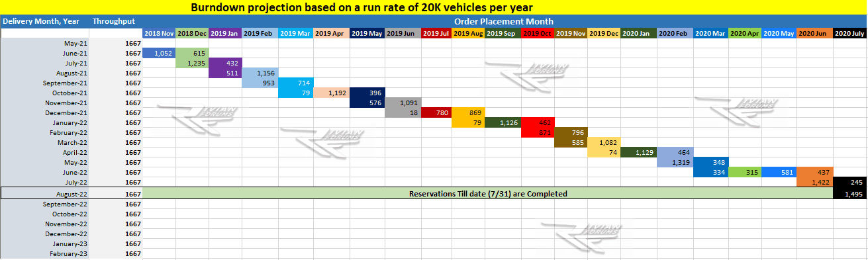Click the 'August-22' delivery month cell
The width and height of the screenshot is (868, 260).
click(x=44, y=193)
